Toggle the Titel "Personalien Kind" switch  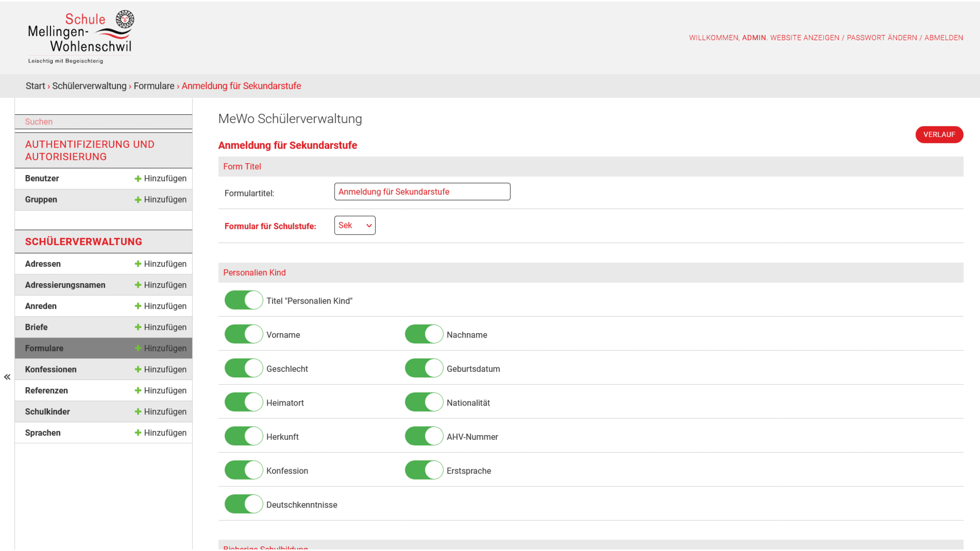[243, 300]
